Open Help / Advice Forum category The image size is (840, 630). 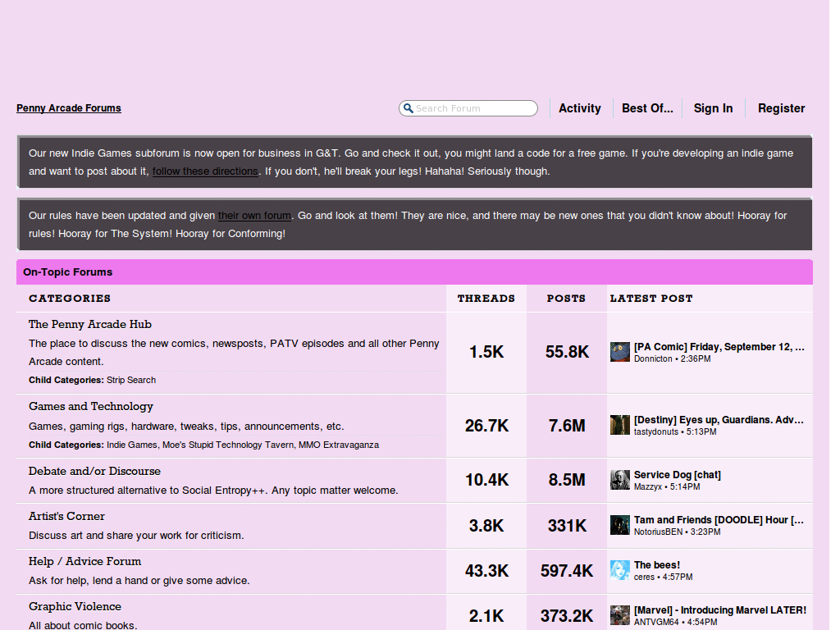click(84, 561)
